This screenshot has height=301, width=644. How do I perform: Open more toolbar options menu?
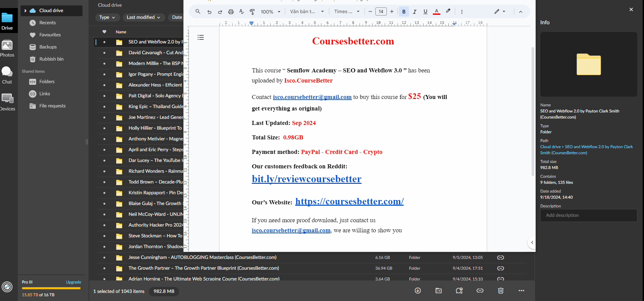coord(462,12)
